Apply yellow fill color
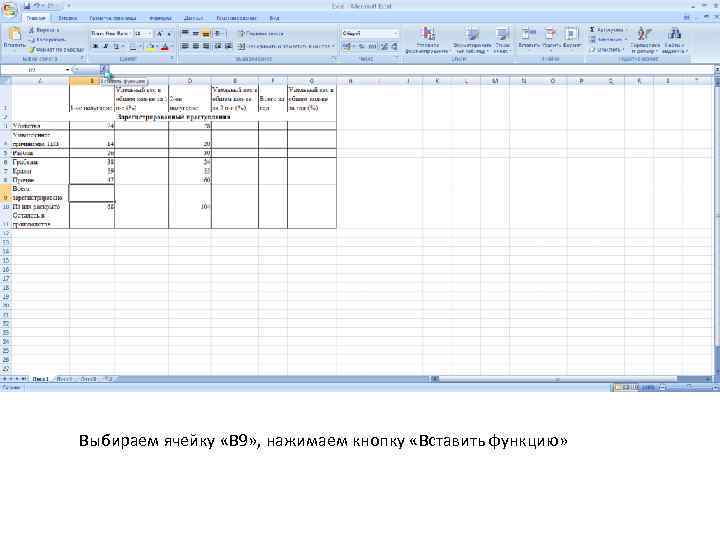 tap(150, 46)
